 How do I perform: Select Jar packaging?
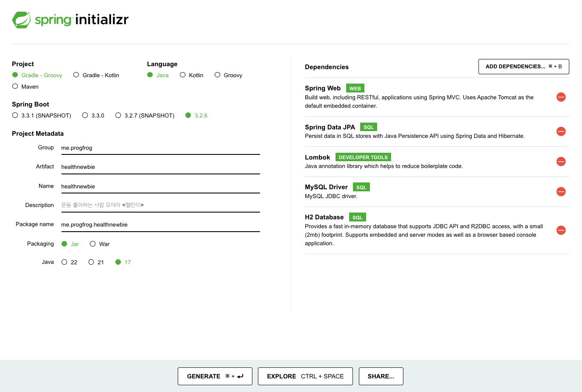70,244
